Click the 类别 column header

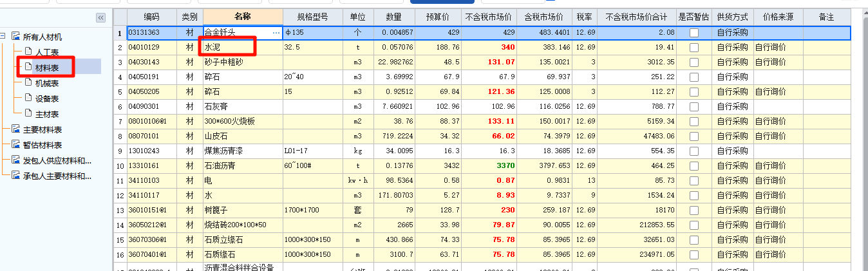tap(189, 17)
